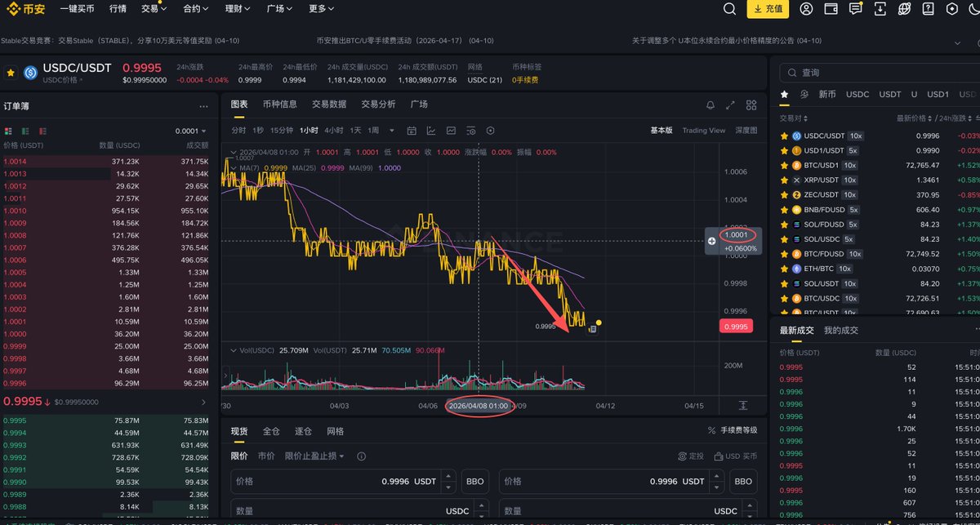Viewport: 980px width, 525px height.
Task: Open the chart date calendar icon
Action: (x=412, y=131)
